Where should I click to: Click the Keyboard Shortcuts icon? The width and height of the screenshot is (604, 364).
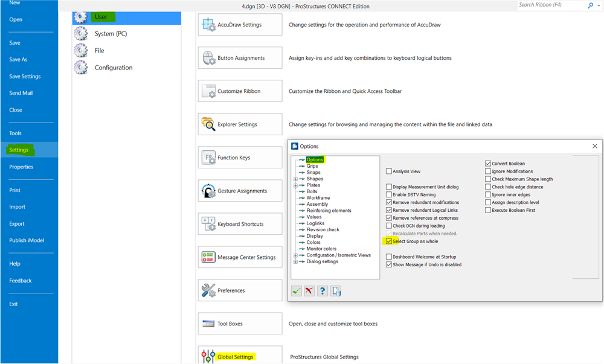click(208, 224)
